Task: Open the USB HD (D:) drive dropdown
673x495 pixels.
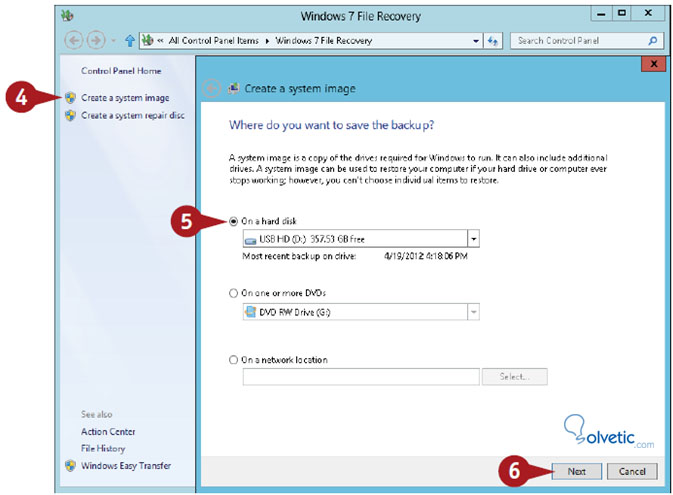Action: 473,239
